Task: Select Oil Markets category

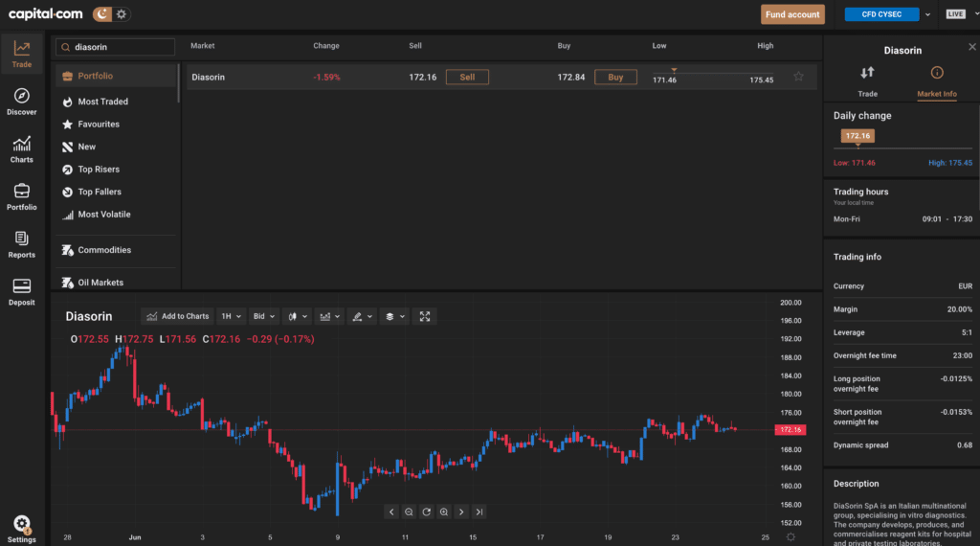Action: coord(100,282)
